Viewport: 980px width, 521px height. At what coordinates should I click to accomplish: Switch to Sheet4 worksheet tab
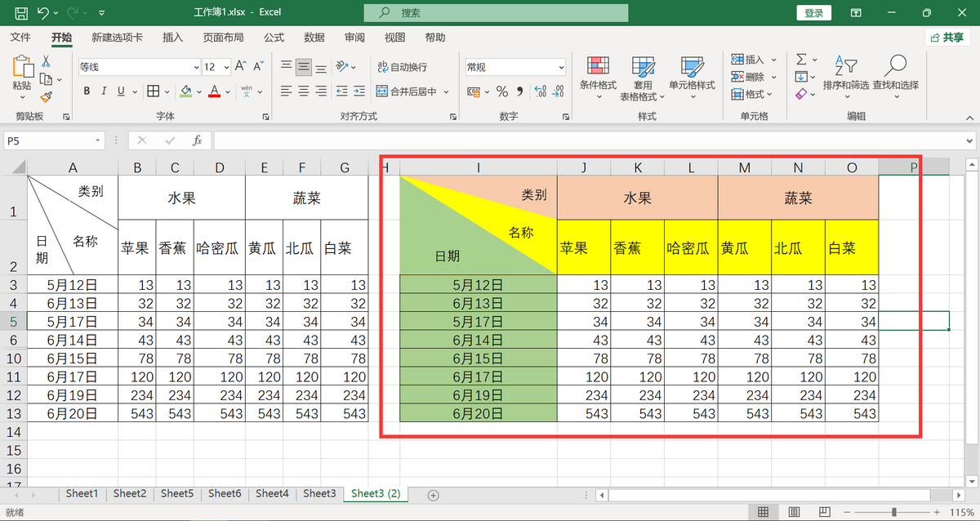[x=272, y=494]
